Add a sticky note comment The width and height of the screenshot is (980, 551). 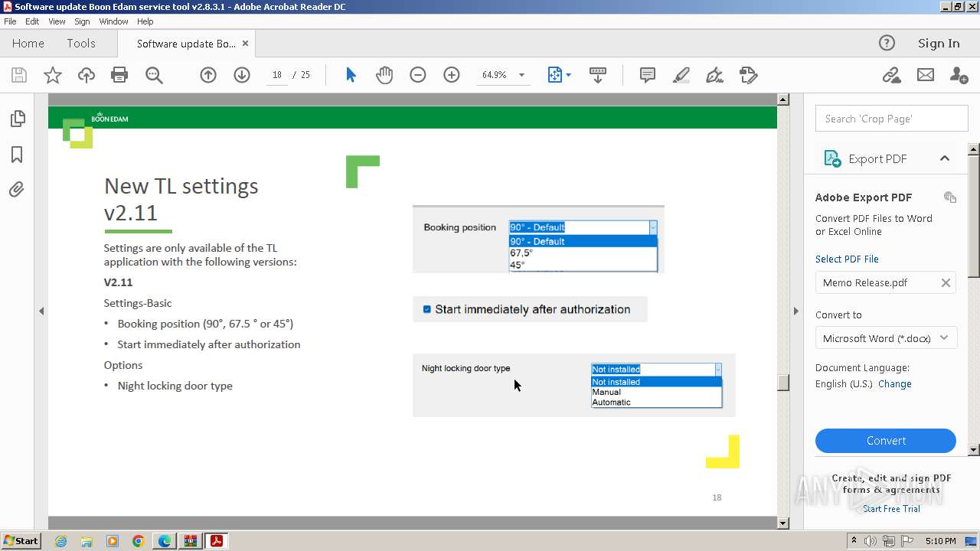(x=647, y=75)
